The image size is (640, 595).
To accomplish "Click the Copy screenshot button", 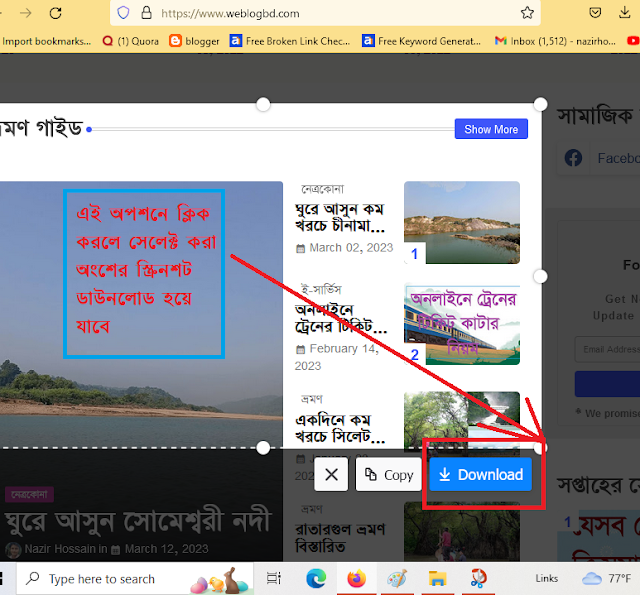I will point(389,474).
